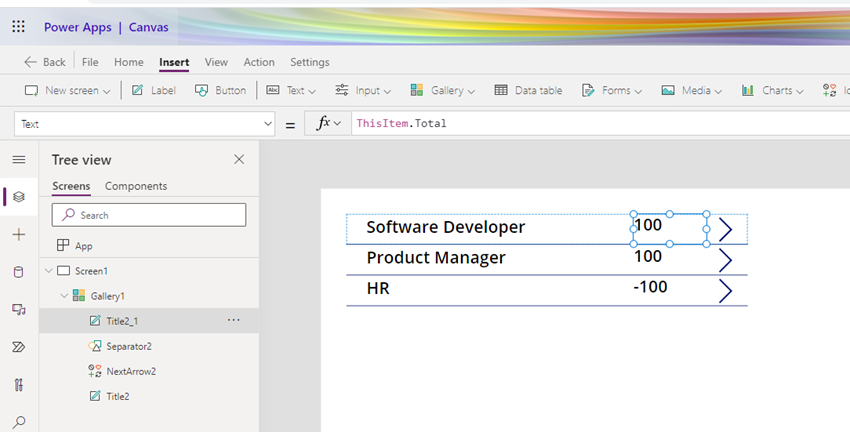Click the plus Insert icon in sidebar

coord(19,234)
